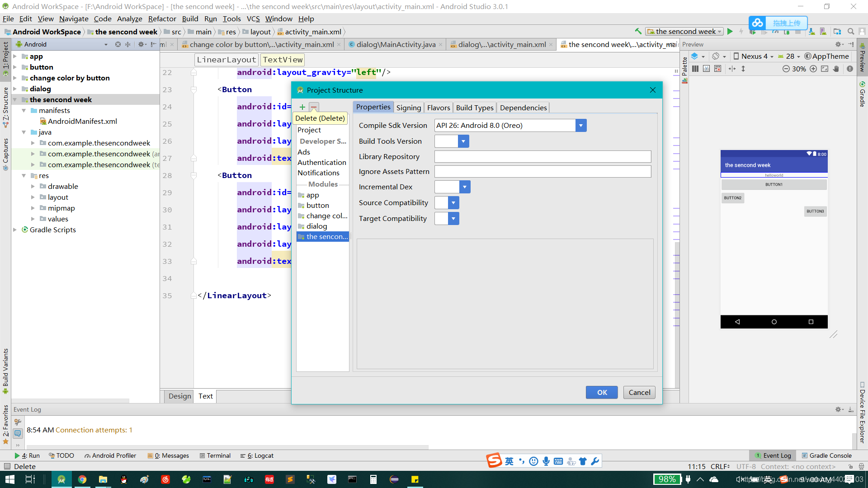Click the vertical arrows icon in Preview toolbar

click(743, 69)
